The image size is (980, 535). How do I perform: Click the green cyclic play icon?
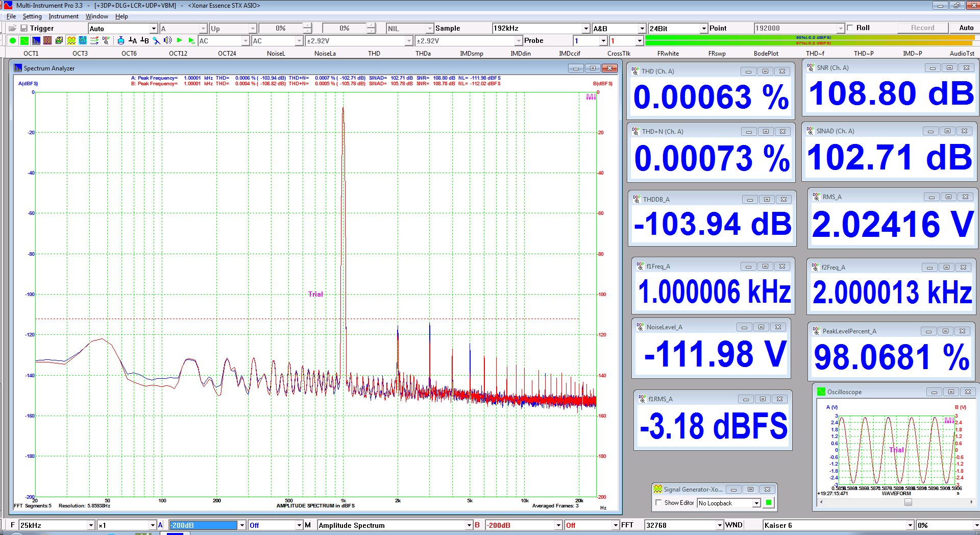point(191,40)
